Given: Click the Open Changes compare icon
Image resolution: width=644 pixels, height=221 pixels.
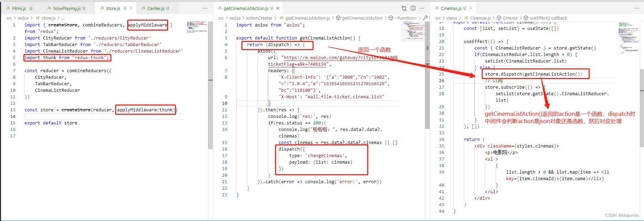Looking at the screenshot, I should [x=404, y=8].
